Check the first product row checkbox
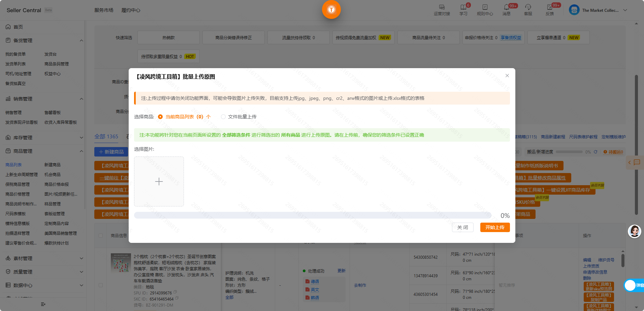The height and width of the screenshot is (311, 644). click(101, 285)
